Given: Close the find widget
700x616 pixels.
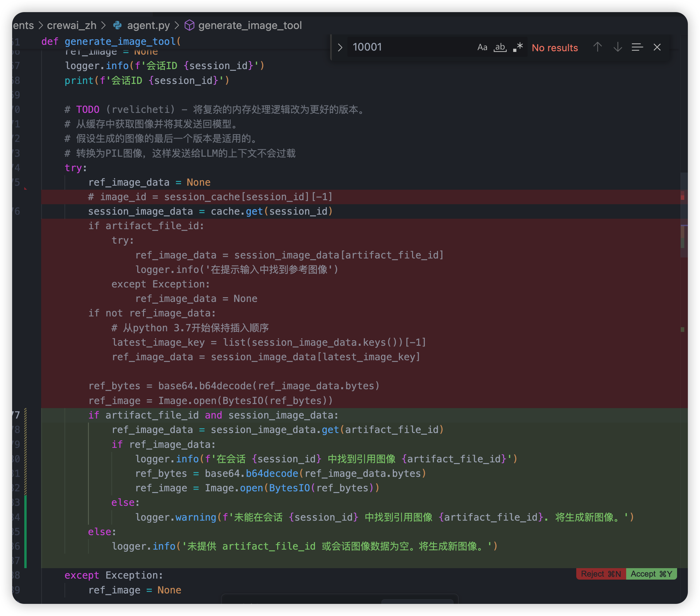Looking at the screenshot, I should click(x=657, y=47).
